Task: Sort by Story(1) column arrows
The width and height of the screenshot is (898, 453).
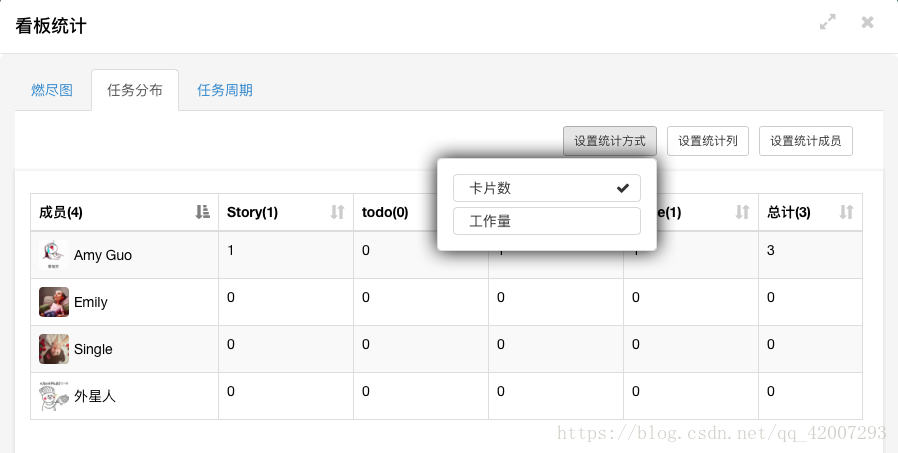Action: pyautogui.click(x=337, y=212)
